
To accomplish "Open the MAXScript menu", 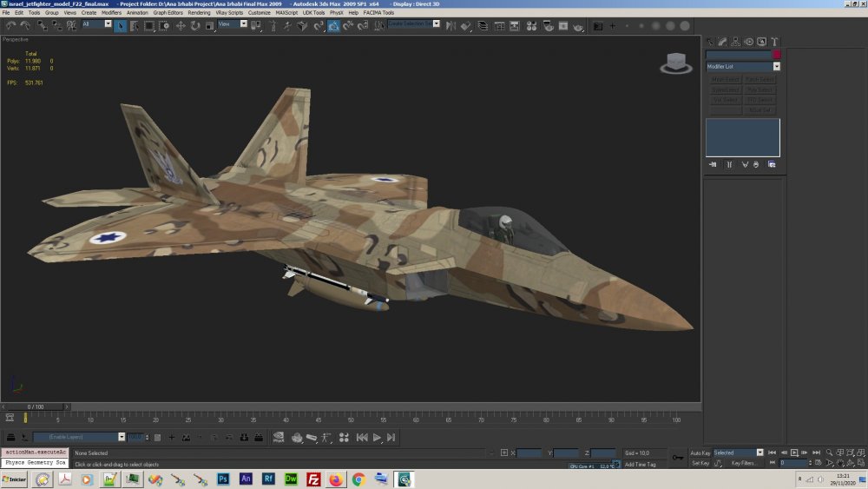I will tap(286, 12).
